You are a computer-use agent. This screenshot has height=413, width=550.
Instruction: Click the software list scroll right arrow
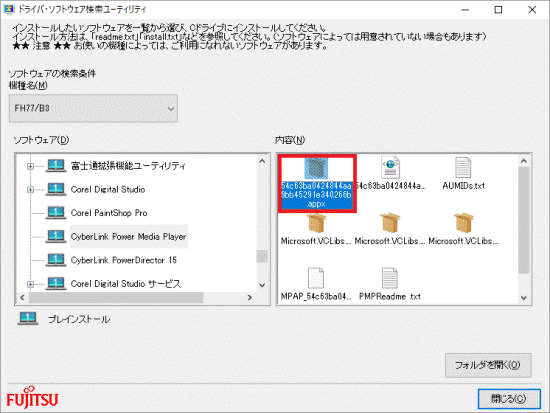(x=250, y=298)
